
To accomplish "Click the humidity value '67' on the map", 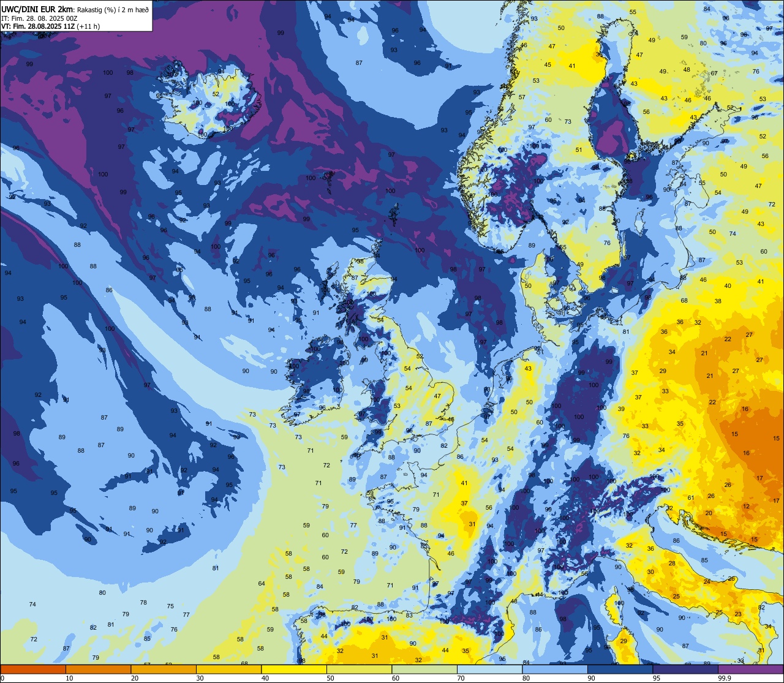I will tap(714, 74).
